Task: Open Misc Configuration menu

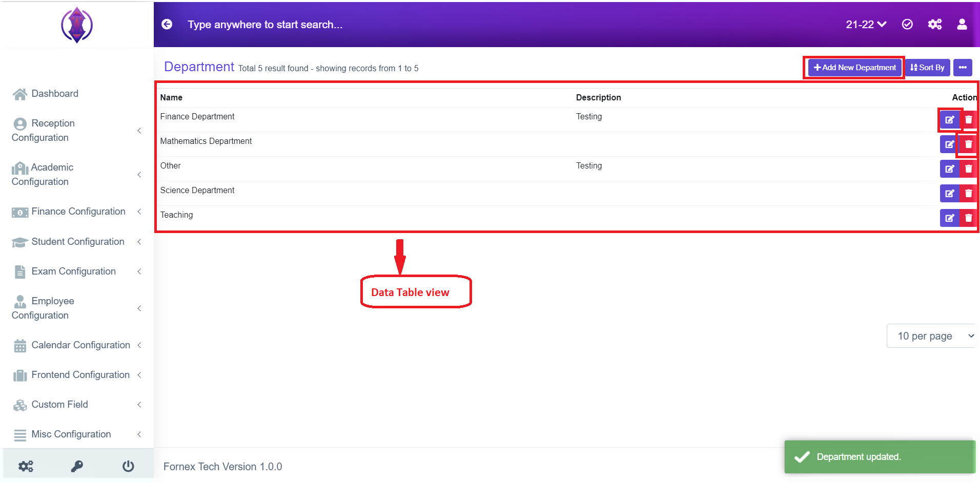Action: (77, 434)
